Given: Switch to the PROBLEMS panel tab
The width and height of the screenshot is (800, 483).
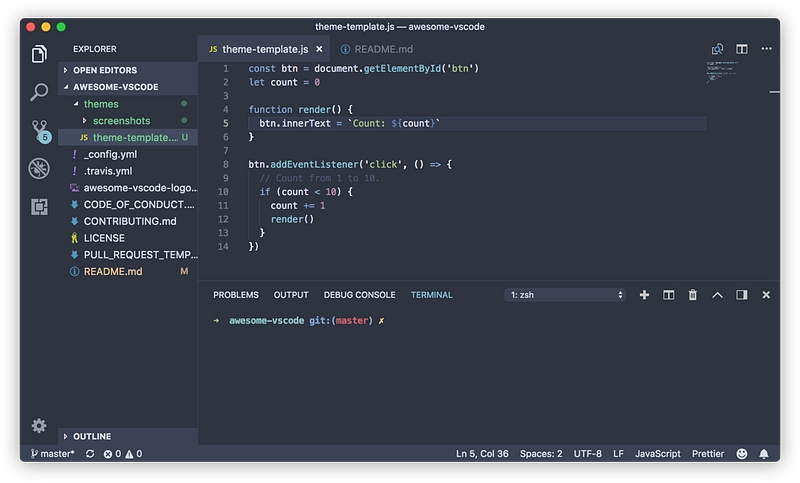Looking at the screenshot, I should 235,295.
